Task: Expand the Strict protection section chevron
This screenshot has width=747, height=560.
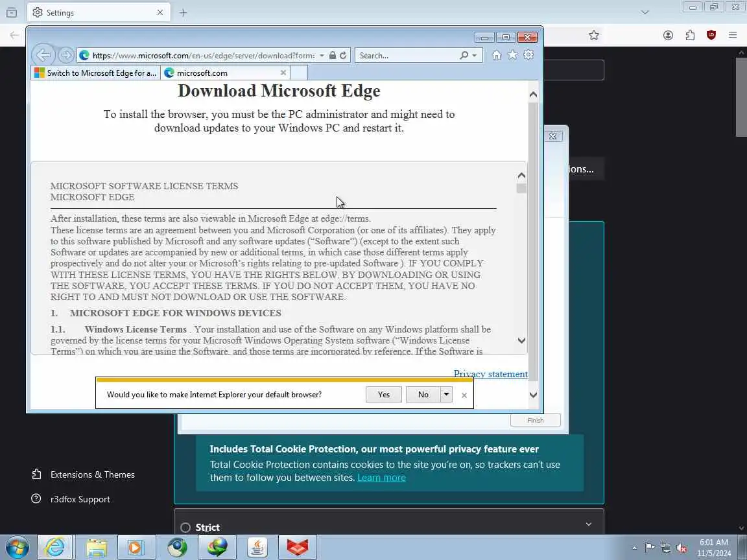Action: point(589,524)
